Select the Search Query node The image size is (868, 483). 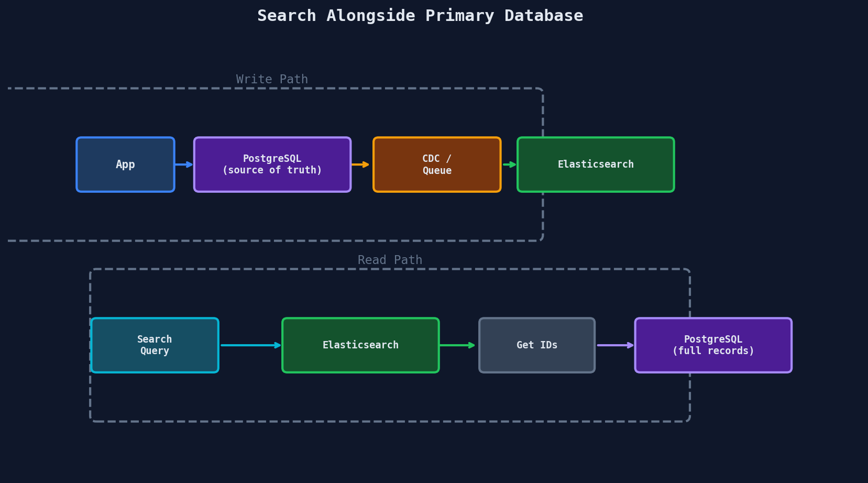(x=155, y=345)
